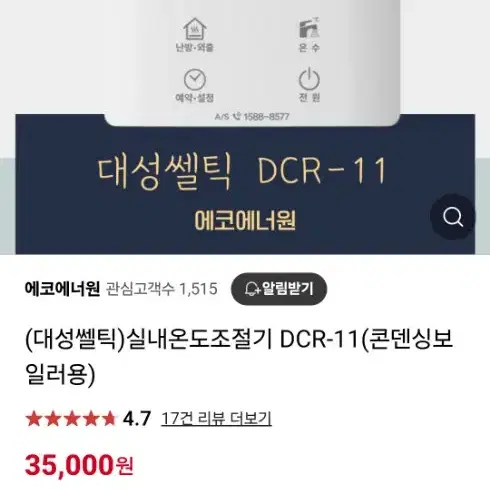Click the gold 에코에너원 banner text
Image resolution: width=490 pixels, height=490 pixels.
click(x=245, y=220)
